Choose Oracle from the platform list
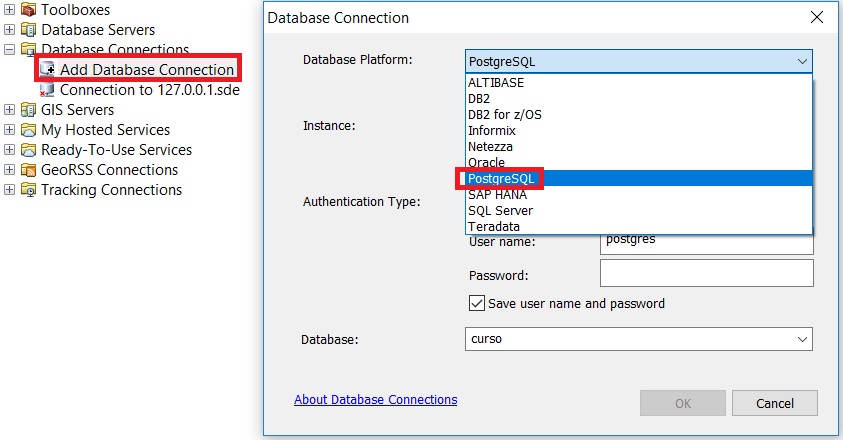Image resolution: width=843 pixels, height=440 pixels. click(x=639, y=162)
